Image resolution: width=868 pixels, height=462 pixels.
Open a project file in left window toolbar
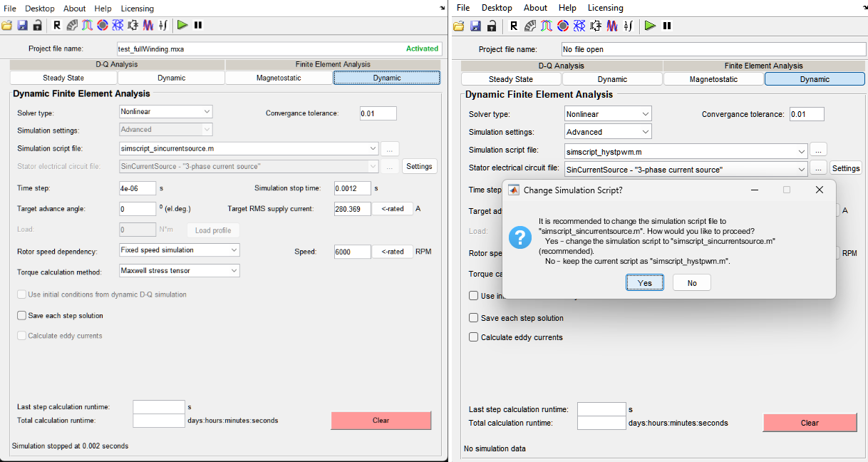7,25
